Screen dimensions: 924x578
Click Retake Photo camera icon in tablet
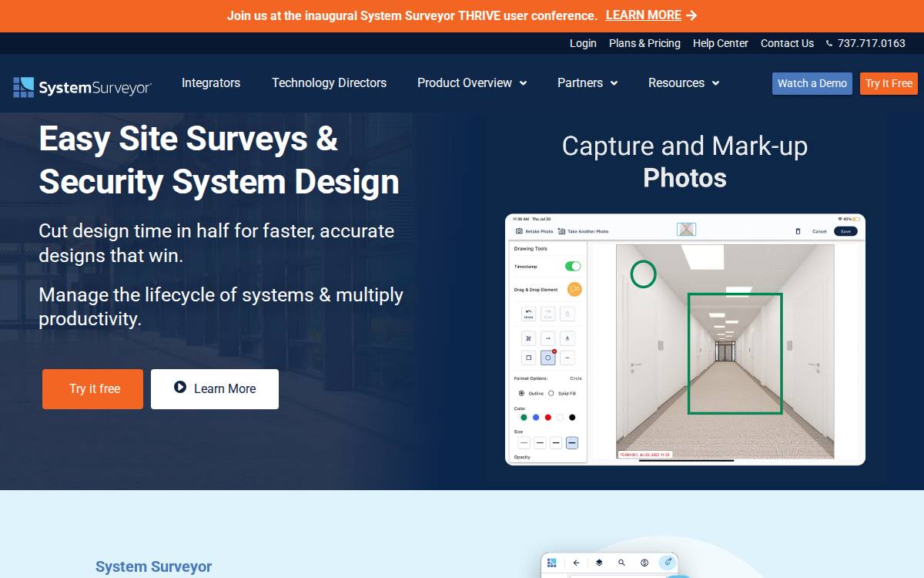tap(519, 231)
